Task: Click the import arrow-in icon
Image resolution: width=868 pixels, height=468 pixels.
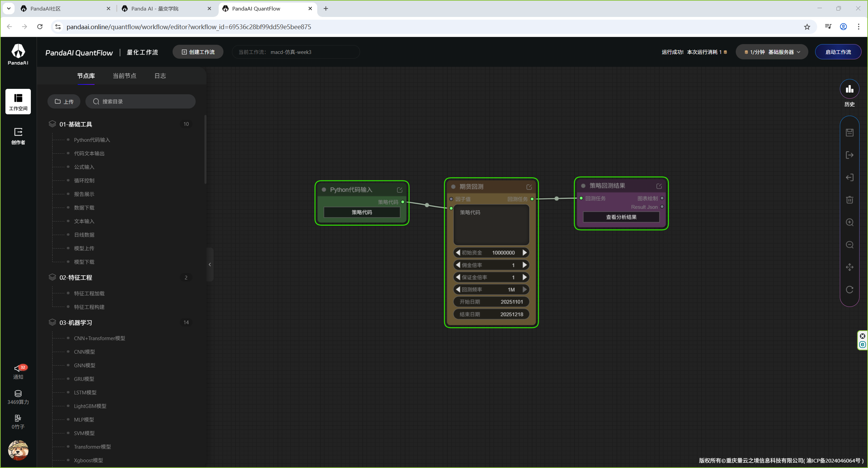Action: coord(849,177)
